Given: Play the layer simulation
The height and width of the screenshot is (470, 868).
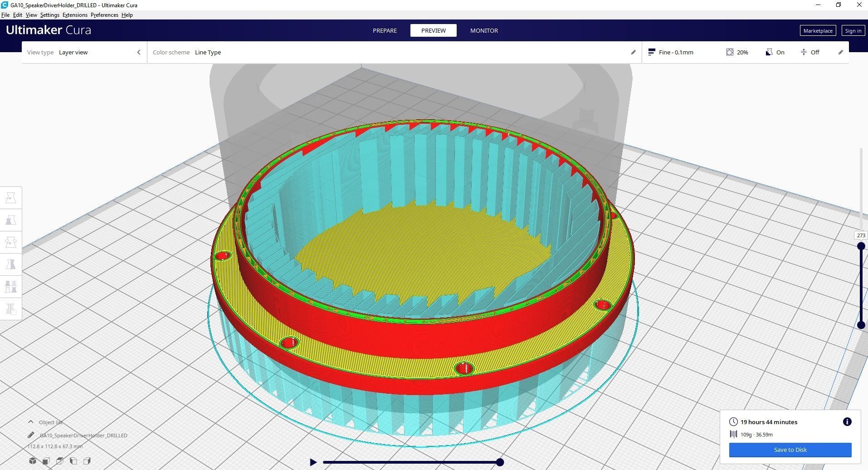Looking at the screenshot, I should (313, 462).
